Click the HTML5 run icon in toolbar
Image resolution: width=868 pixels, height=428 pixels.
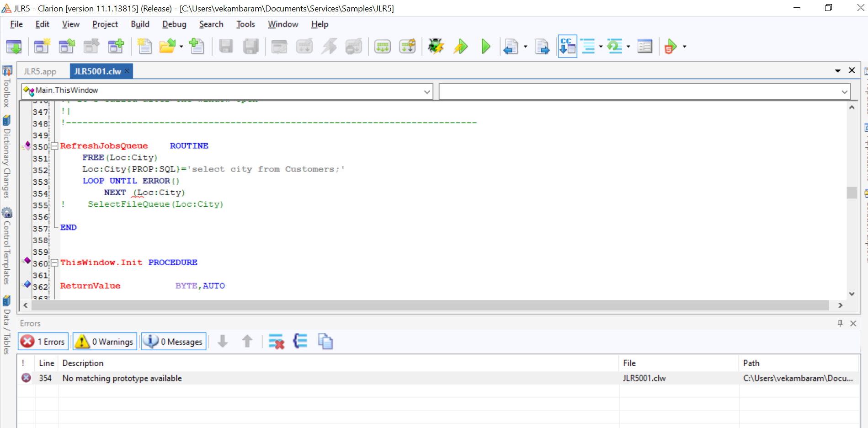pyautogui.click(x=670, y=46)
